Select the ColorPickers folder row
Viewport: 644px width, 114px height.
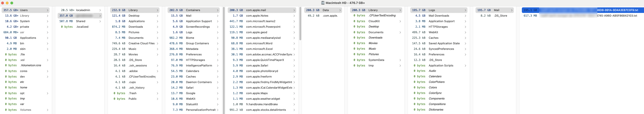pyautogui.click(x=439, y=82)
